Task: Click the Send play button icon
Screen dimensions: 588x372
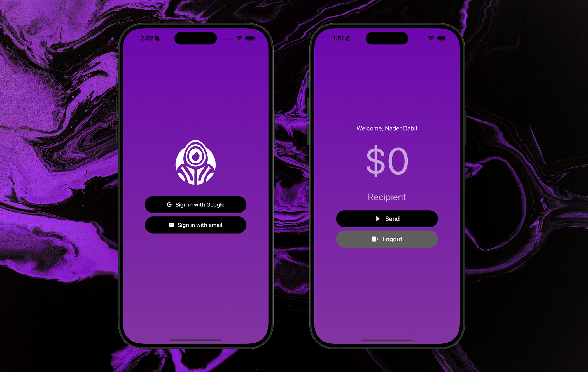Action: click(x=376, y=218)
